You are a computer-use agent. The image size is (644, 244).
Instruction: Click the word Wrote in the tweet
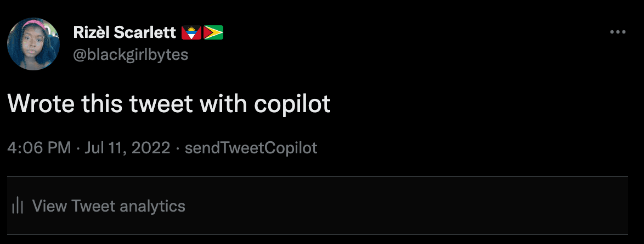pyautogui.click(x=41, y=104)
